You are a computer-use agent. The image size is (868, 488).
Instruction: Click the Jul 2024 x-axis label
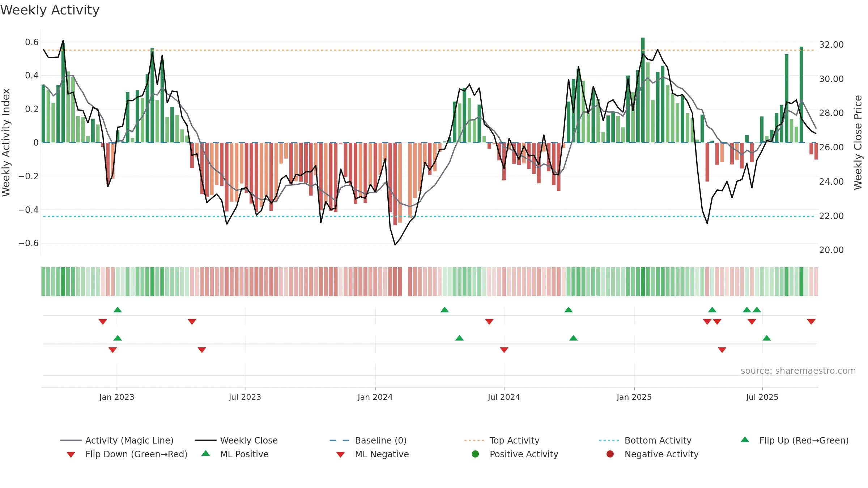pos(504,397)
